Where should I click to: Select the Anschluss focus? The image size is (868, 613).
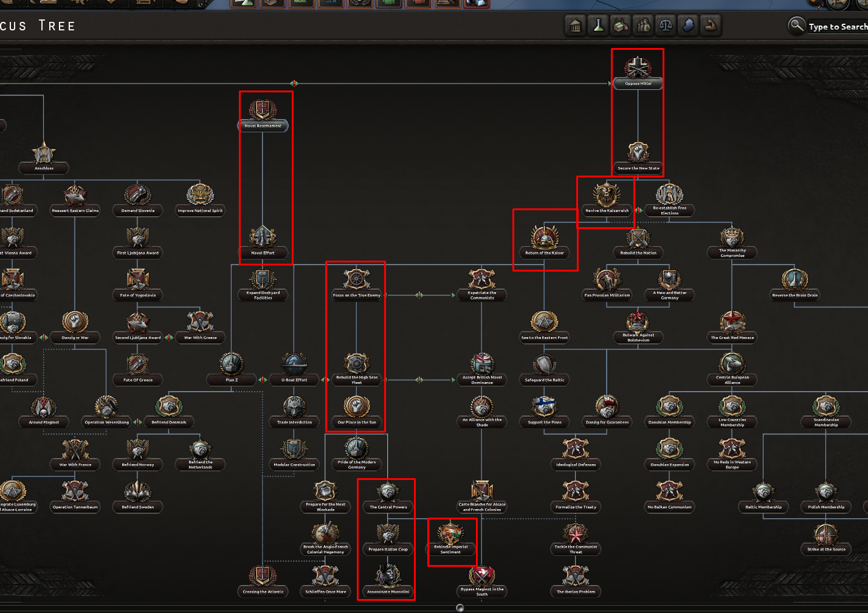coord(44,157)
